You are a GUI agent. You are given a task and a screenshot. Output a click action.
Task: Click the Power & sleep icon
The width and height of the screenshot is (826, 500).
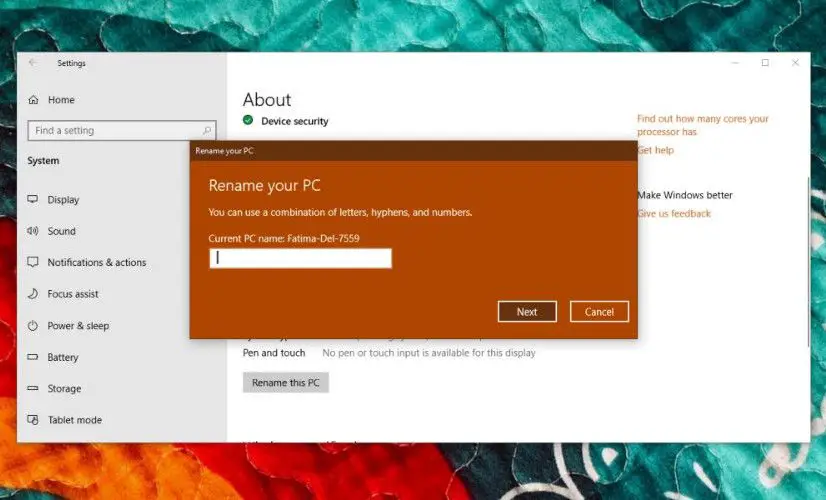coord(33,326)
